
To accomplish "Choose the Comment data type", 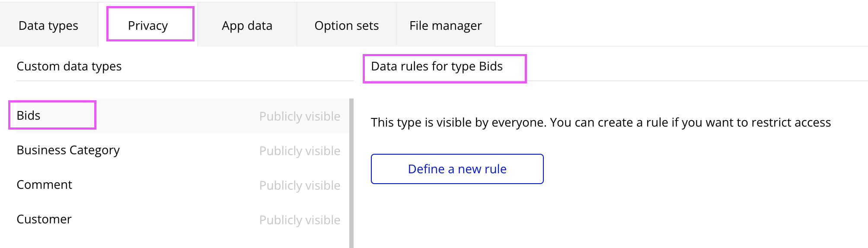I will 44,184.
